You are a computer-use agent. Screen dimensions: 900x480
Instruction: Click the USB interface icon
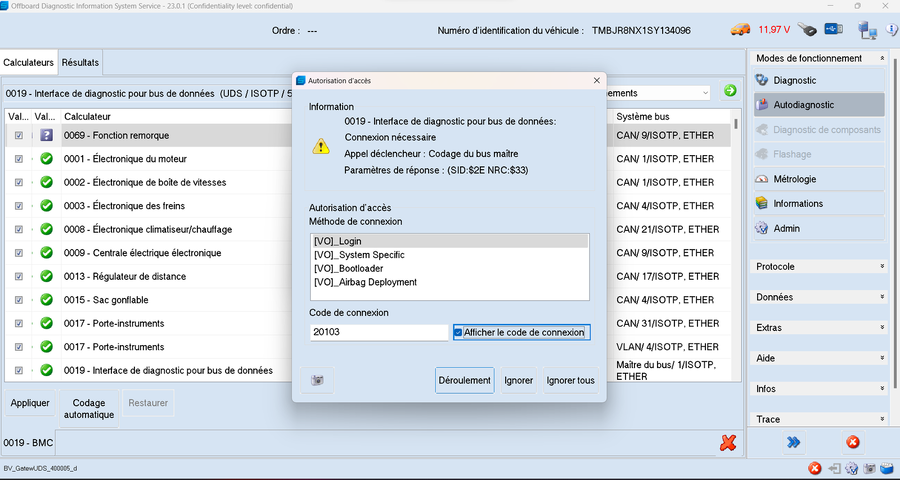click(x=835, y=30)
